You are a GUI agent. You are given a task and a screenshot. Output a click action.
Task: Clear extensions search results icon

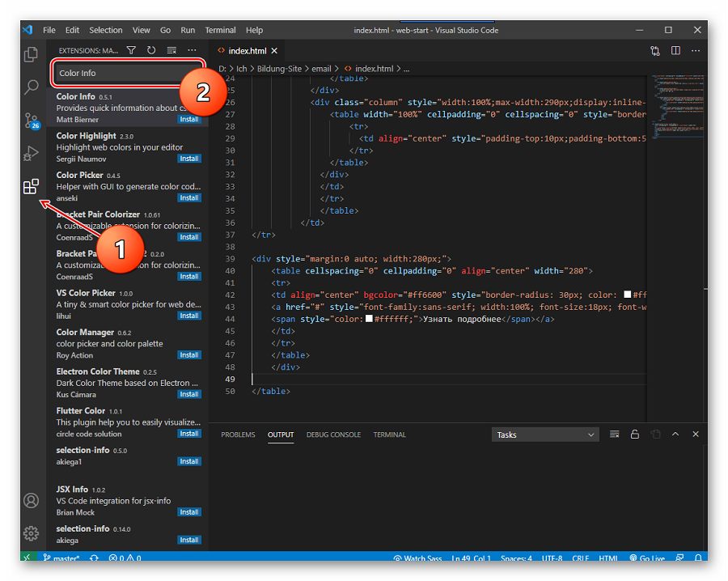click(x=171, y=50)
